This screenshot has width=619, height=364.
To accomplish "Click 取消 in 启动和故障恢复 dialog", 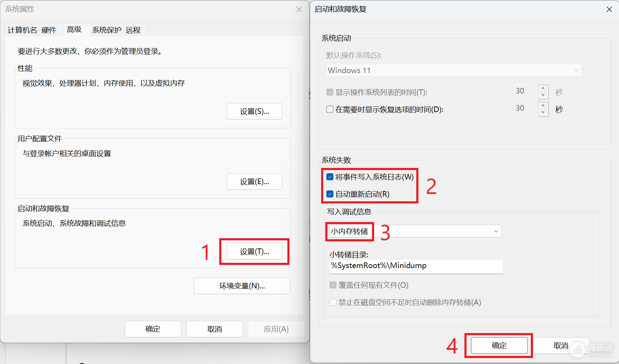I will 561,346.
